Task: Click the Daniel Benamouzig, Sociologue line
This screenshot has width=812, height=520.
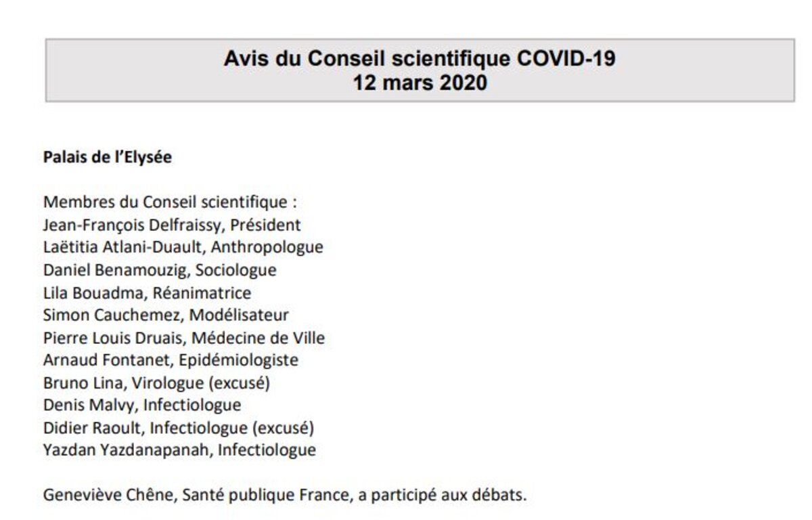Action: coord(160,269)
